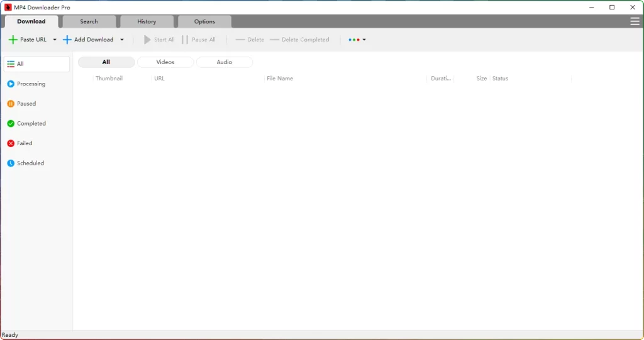Click the Start All play icon
The image size is (644, 340).
147,40
